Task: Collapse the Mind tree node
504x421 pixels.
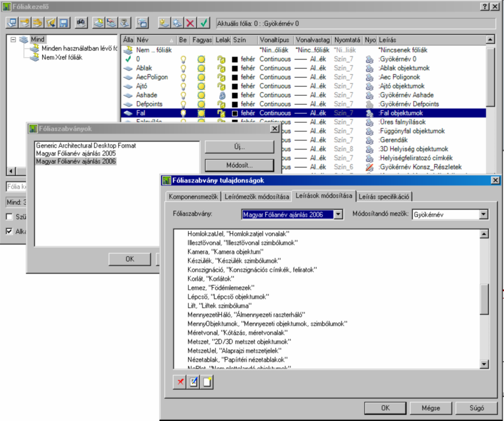Action: click(x=13, y=40)
